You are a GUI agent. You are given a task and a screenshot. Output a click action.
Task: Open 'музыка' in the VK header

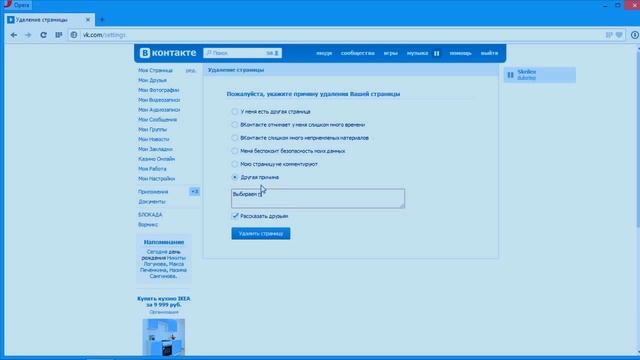417,53
